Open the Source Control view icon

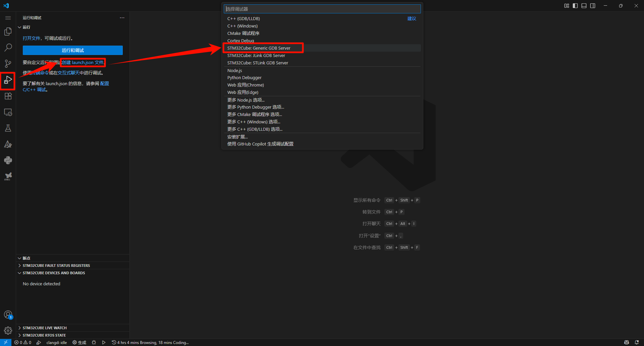[x=8, y=64]
